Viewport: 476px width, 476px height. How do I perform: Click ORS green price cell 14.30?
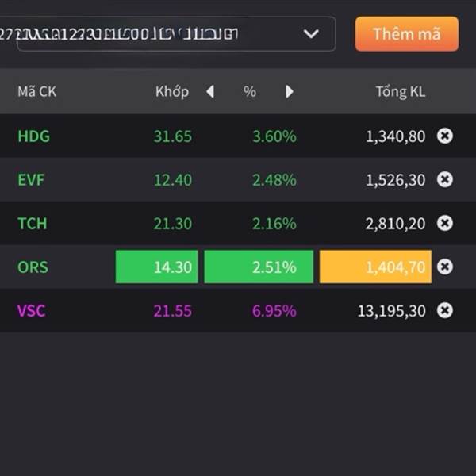pos(157,267)
